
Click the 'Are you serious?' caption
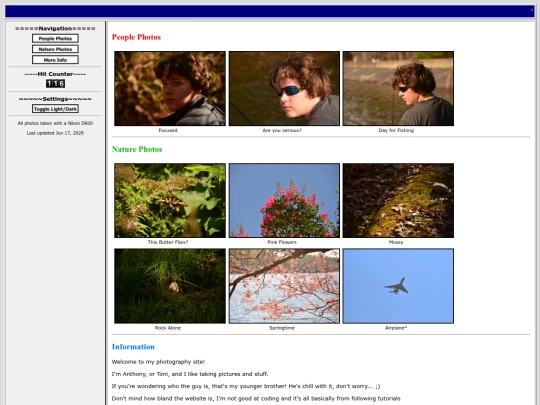[282, 130]
